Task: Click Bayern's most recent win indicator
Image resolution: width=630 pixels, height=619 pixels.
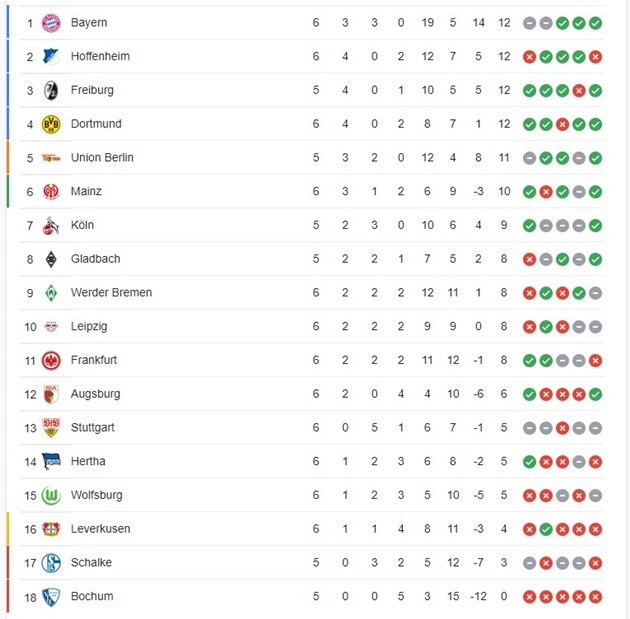Action: [596, 23]
